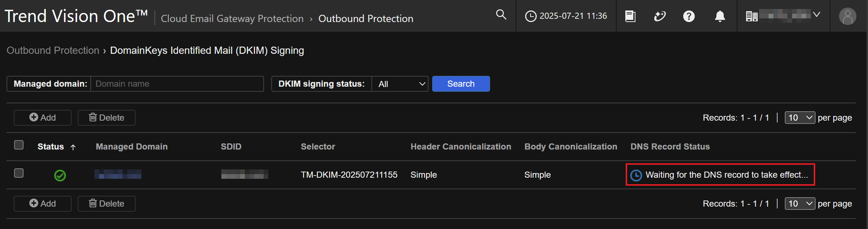Open the DKIM signing status dropdown

(400, 84)
